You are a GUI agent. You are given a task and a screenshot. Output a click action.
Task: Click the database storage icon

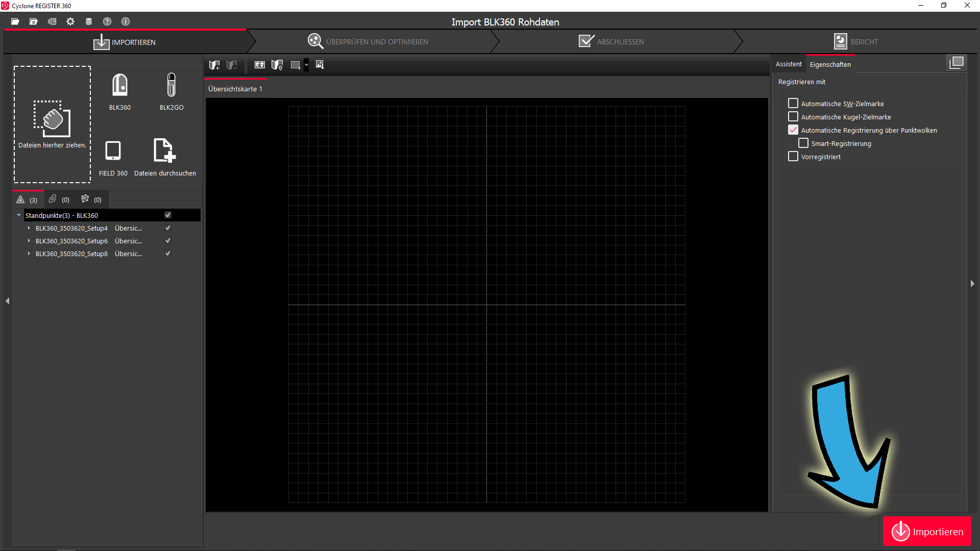click(x=89, y=21)
